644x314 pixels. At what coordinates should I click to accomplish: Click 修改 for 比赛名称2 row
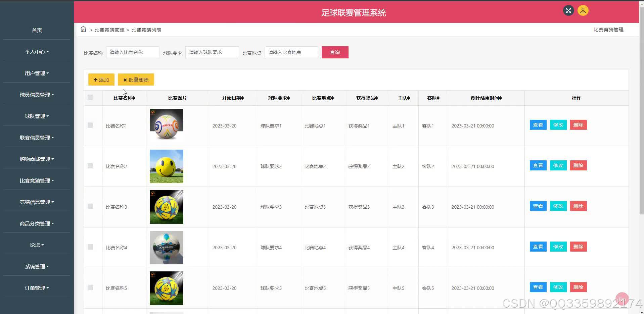[558, 165]
